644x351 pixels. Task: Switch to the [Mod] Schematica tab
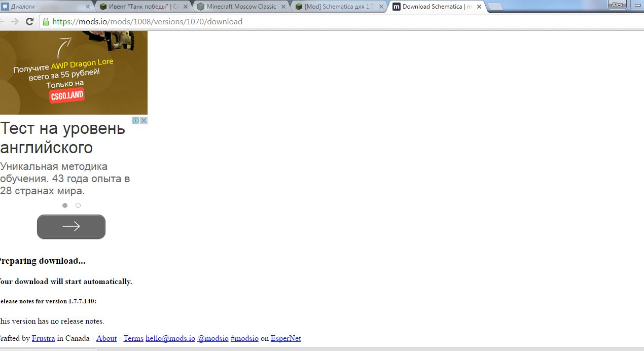(x=337, y=7)
